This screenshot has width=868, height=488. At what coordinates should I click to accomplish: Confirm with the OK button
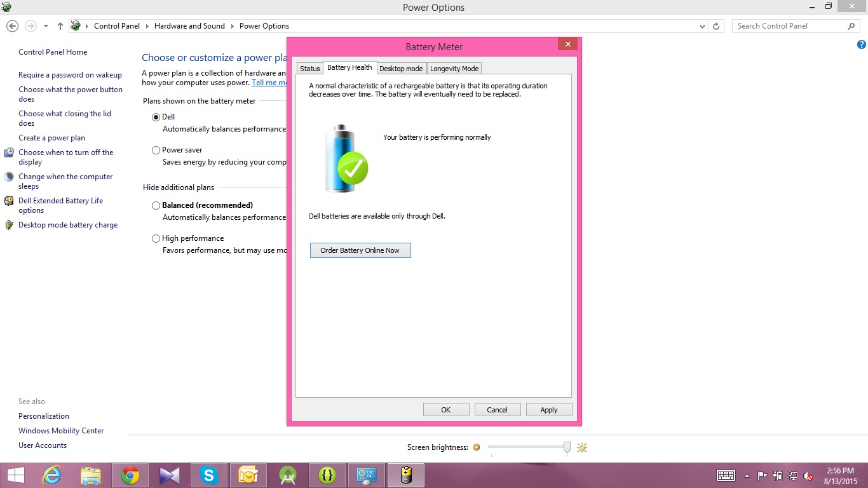pos(446,410)
